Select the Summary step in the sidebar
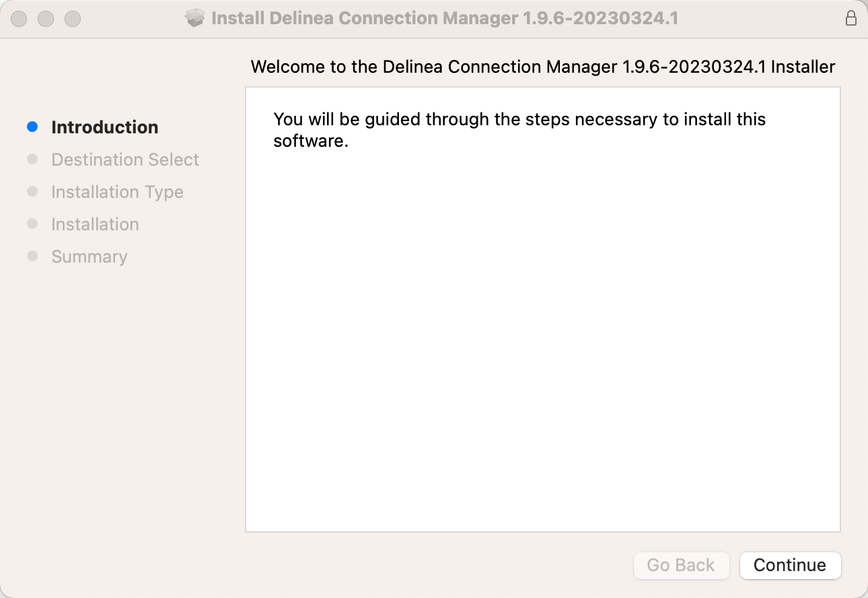The image size is (868, 598). [x=89, y=256]
